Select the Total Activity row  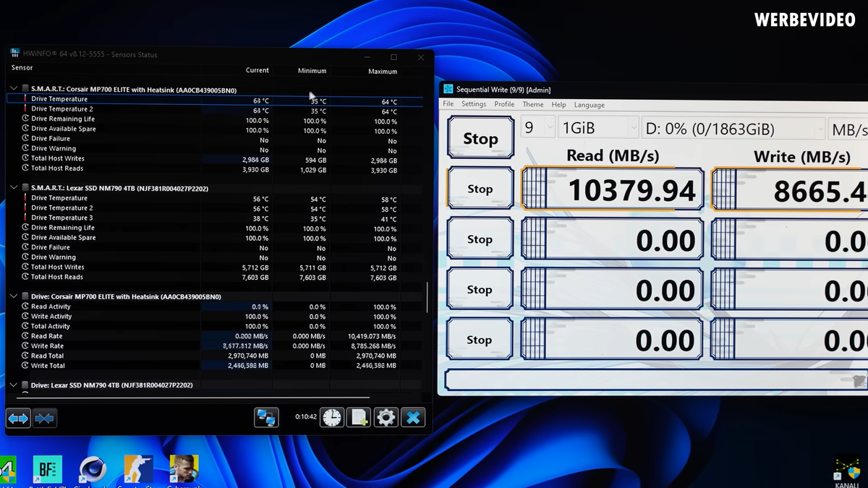214,326
